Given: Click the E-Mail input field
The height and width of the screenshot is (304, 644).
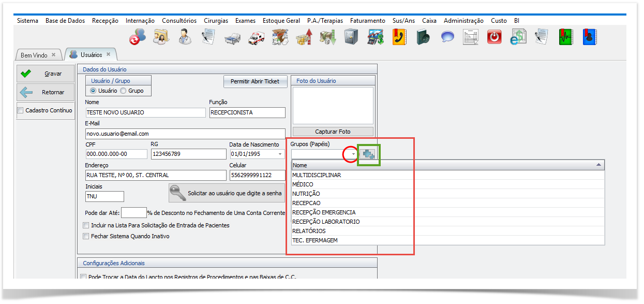Looking at the screenshot, I should coord(185,134).
